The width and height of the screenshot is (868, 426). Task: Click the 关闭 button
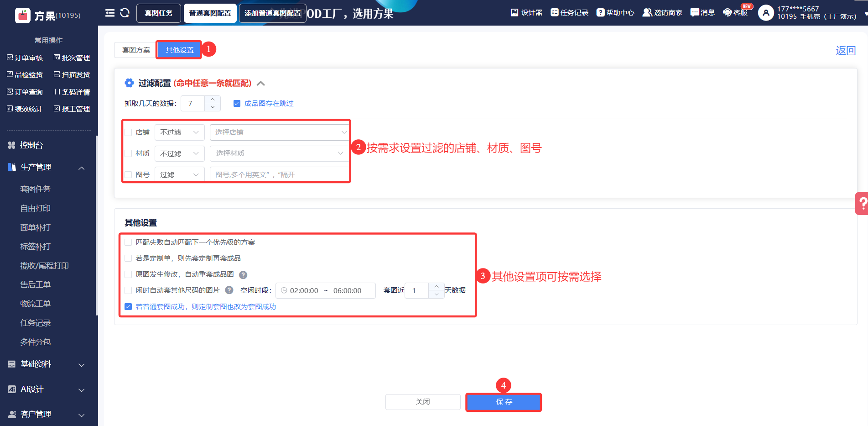pos(423,402)
